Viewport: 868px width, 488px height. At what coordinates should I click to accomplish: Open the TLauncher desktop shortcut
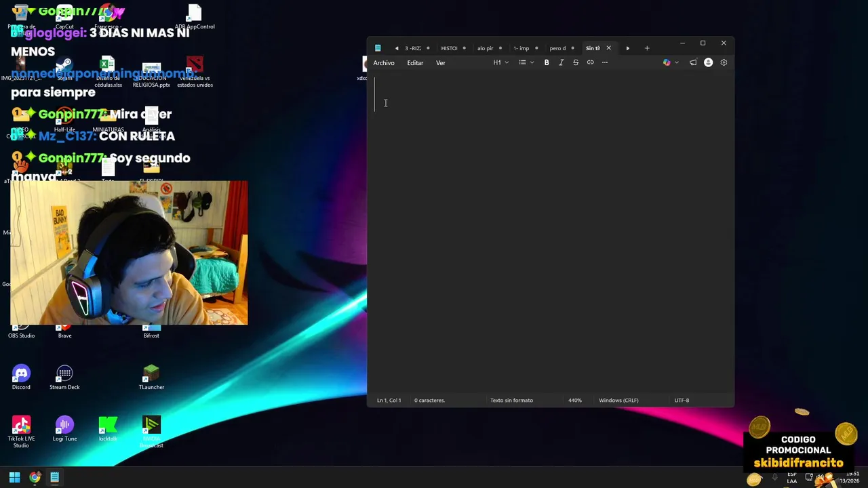[151, 378]
